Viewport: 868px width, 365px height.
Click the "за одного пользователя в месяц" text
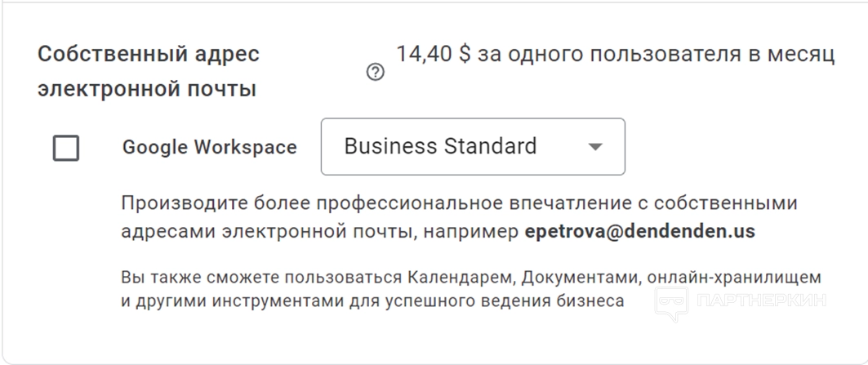point(657,55)
